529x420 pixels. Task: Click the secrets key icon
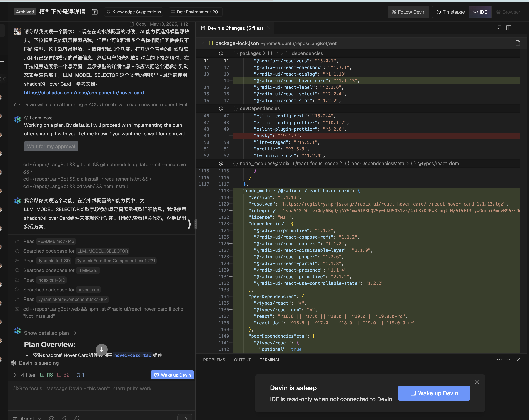point(77,418)
